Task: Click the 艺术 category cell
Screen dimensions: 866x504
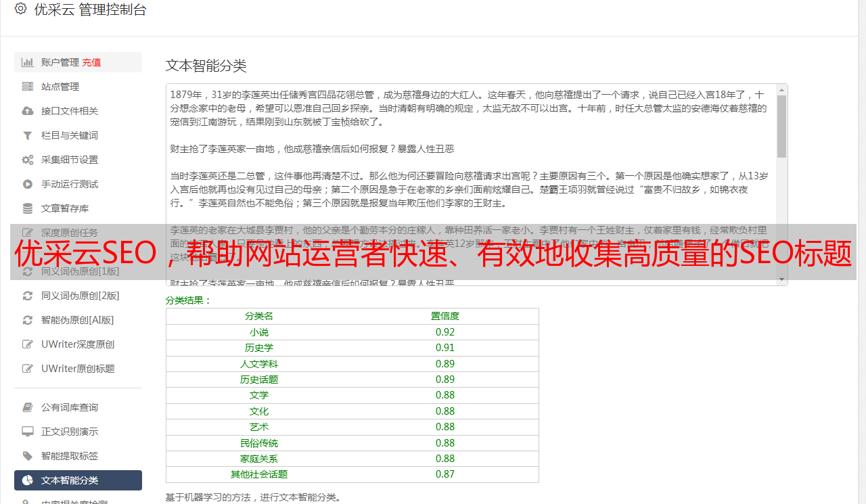Action: pos(259,427)
